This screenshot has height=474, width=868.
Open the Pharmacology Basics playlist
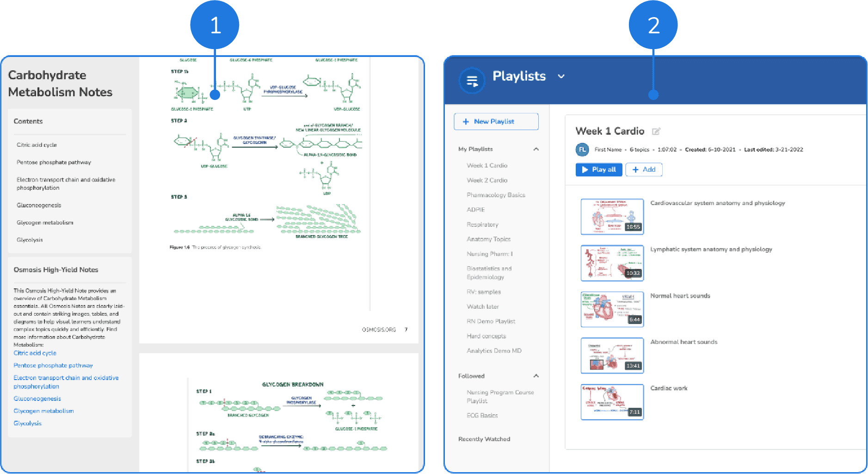coord(496,195)
